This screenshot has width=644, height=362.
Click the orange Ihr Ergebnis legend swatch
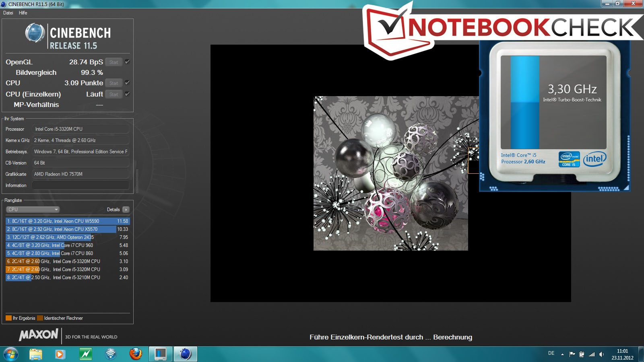(x=8, y=318)
